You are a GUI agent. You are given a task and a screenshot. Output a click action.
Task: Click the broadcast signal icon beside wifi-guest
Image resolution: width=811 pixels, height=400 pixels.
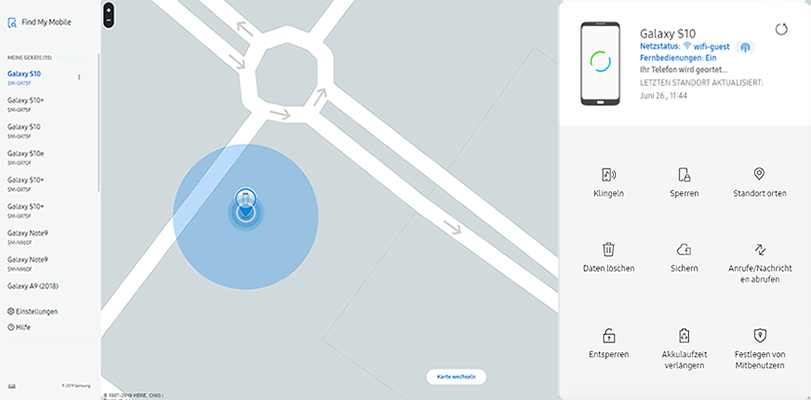click(745, 48)
